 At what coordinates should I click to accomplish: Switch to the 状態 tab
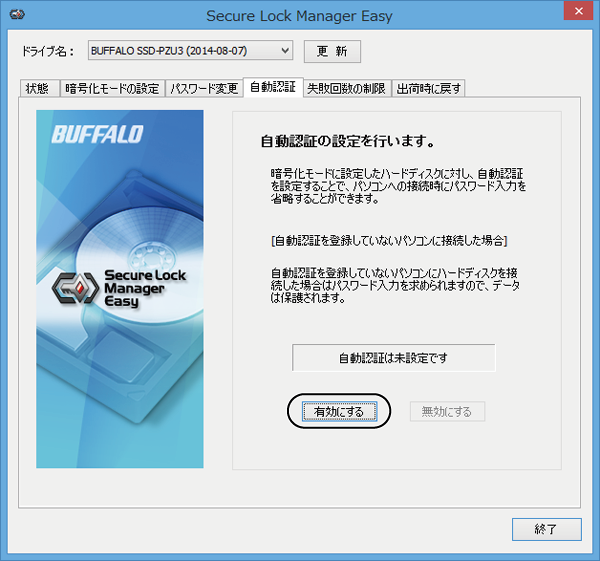click(39, 89)
